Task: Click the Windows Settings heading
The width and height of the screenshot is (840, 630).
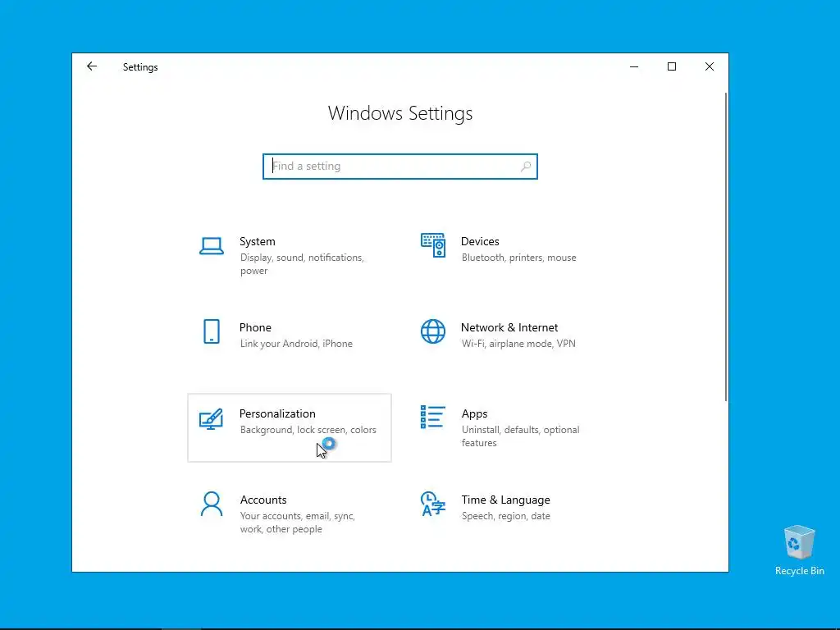Action: tap(400, 113)
